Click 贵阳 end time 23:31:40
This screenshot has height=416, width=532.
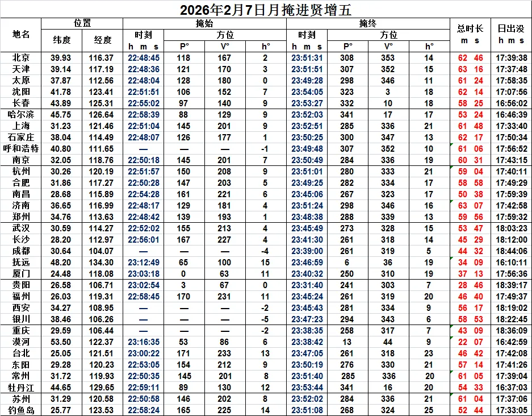[x=307, y=285]
